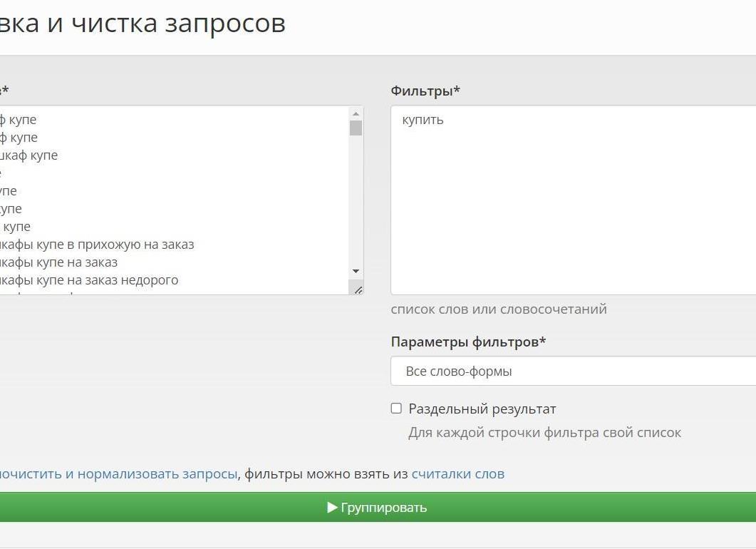Click the word купить in filters
This screenshot has width=756, height=549.
tap(423, 120)
